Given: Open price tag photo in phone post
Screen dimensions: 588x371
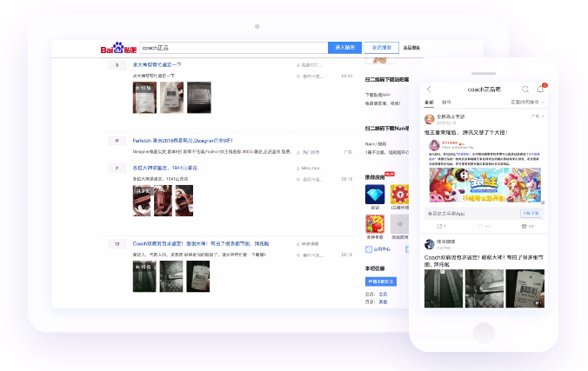Looking at the screenshot, I should point(525,288).
